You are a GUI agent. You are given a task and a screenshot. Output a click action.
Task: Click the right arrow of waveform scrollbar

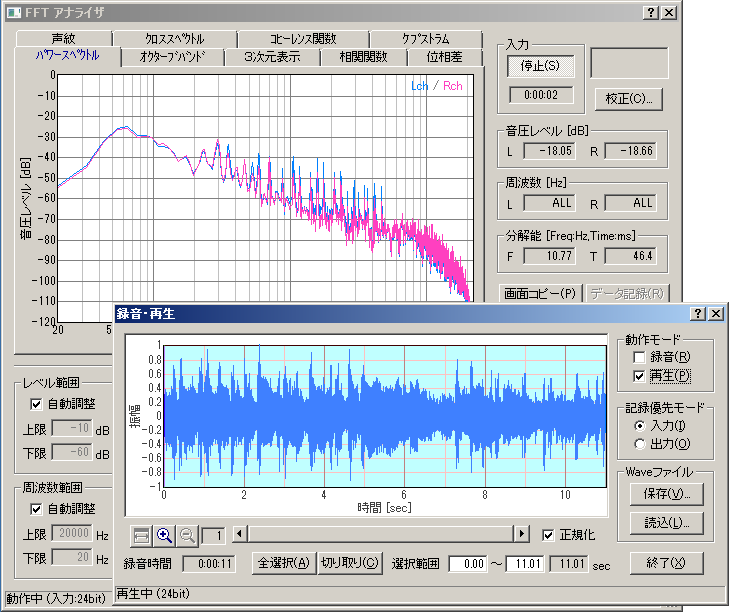click(521, 533)
